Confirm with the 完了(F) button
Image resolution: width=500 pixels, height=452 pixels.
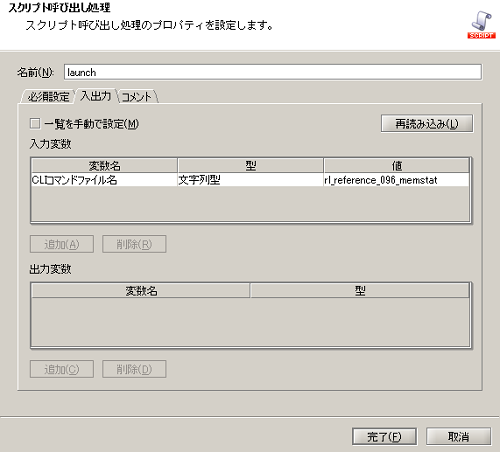(384, 437)
